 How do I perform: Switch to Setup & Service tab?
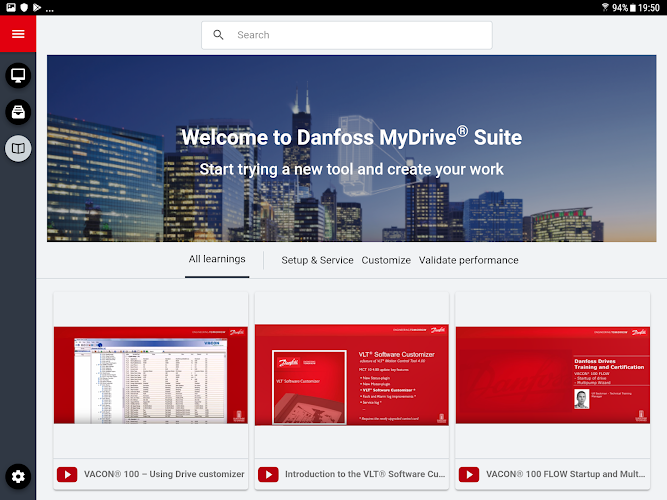[317, 260]
